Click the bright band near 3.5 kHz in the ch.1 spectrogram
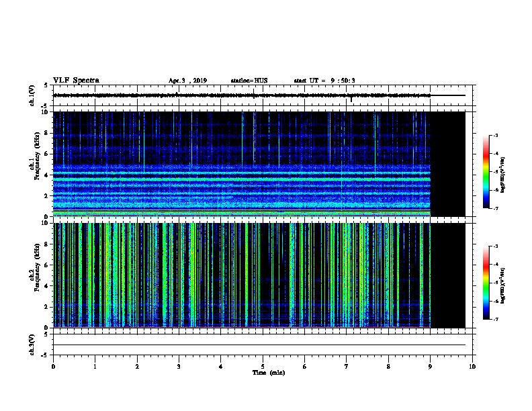This screenshot has width=532, height=411. pyautogui.click(x=242, y=179)
